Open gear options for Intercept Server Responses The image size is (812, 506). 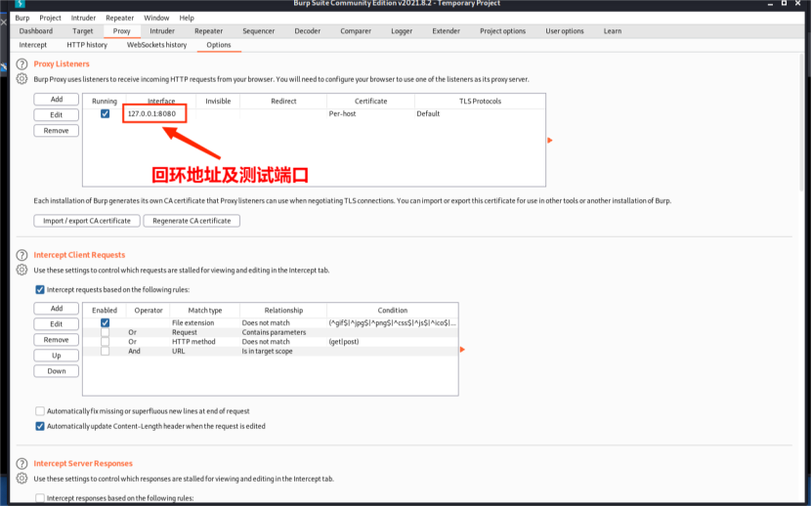point(21,479)
